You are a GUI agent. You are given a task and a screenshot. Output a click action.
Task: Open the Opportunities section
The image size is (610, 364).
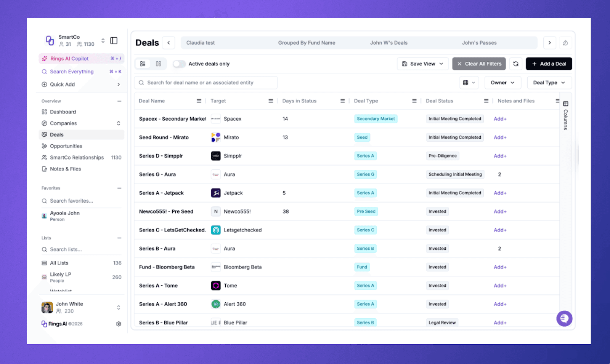[x=66, y=146]
